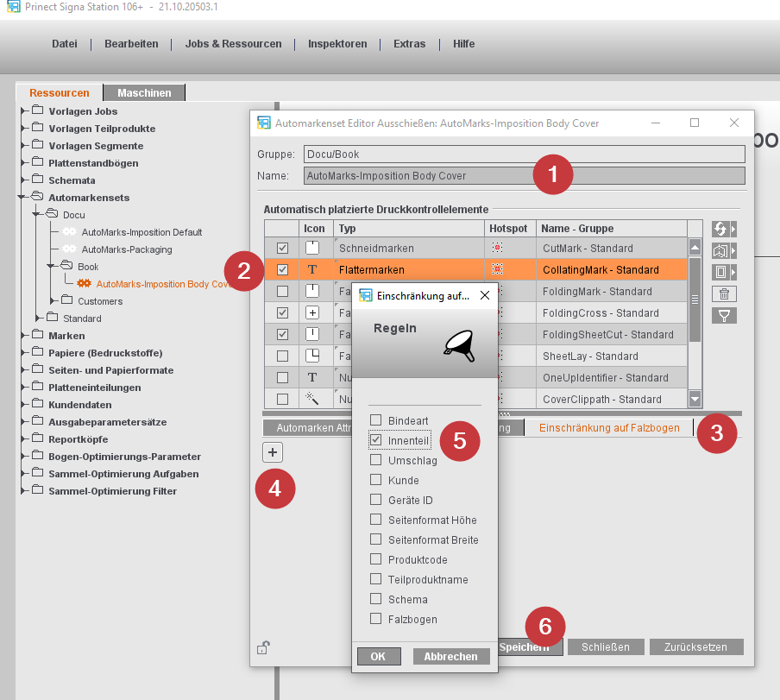Image resolution: width=780 pixels, height=700 pixels.
Task: Click the magic wand icon in the CoverClippath row
Action: [x=311, y=399]
